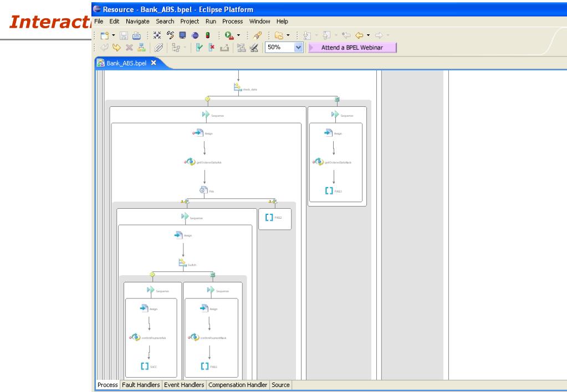Open the Run menu

pyautogui.click(x=211, y=21)
